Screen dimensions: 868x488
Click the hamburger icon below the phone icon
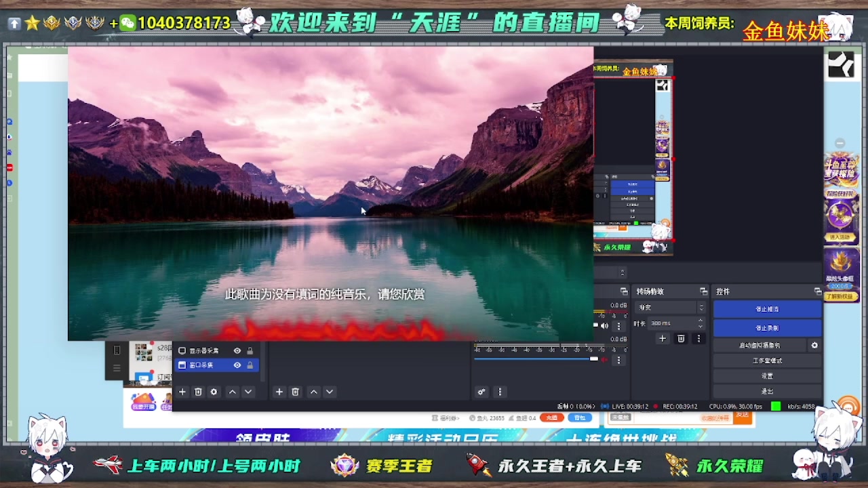click(x=117, y=368)
